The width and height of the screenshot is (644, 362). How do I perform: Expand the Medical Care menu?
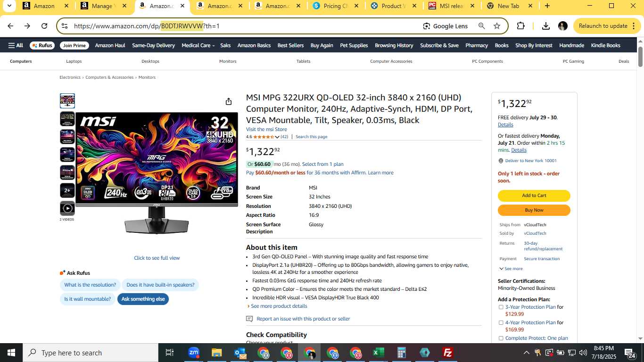pyautogui.click(x=198, y=45)
